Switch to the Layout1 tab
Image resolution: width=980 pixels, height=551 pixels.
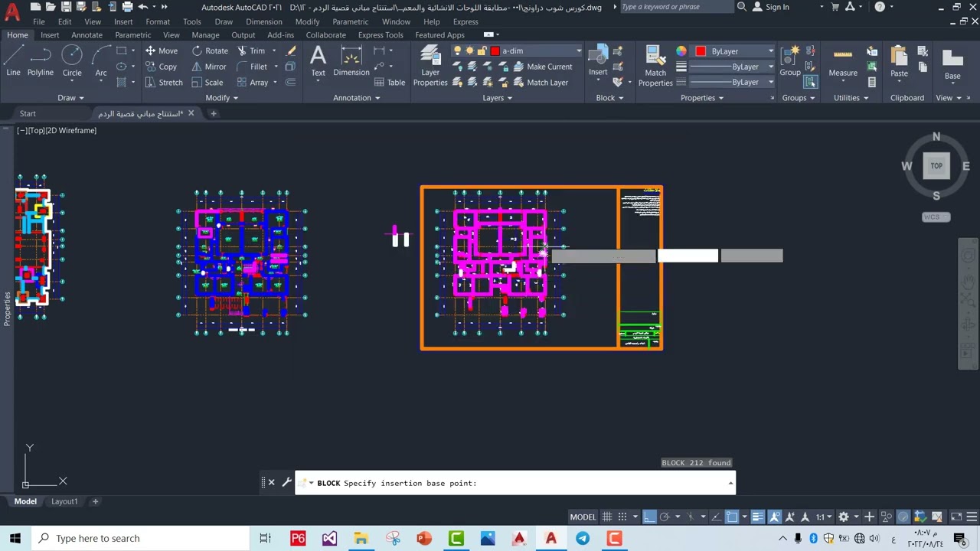pyautogui.click(x=64, y=501)
